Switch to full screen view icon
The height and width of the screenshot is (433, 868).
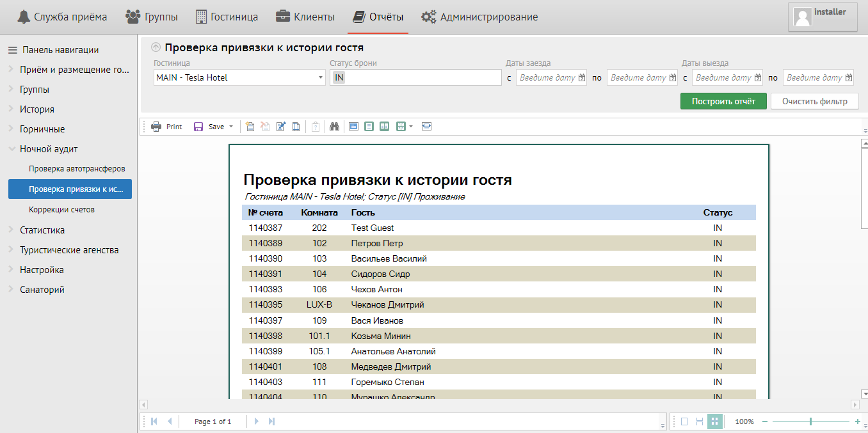(x=427, y=127)
